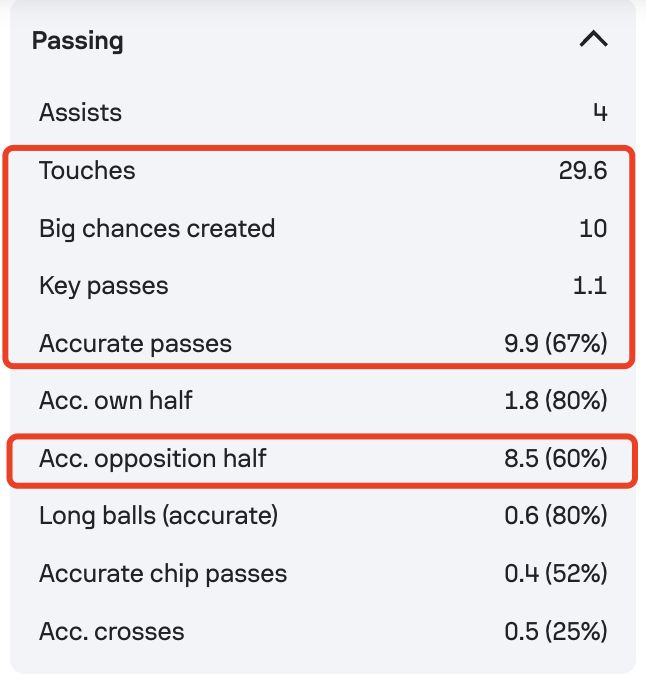Click the 8.5 (60%) opposition half value
This screenshot has height=680, width=646.
click(556, 458)
